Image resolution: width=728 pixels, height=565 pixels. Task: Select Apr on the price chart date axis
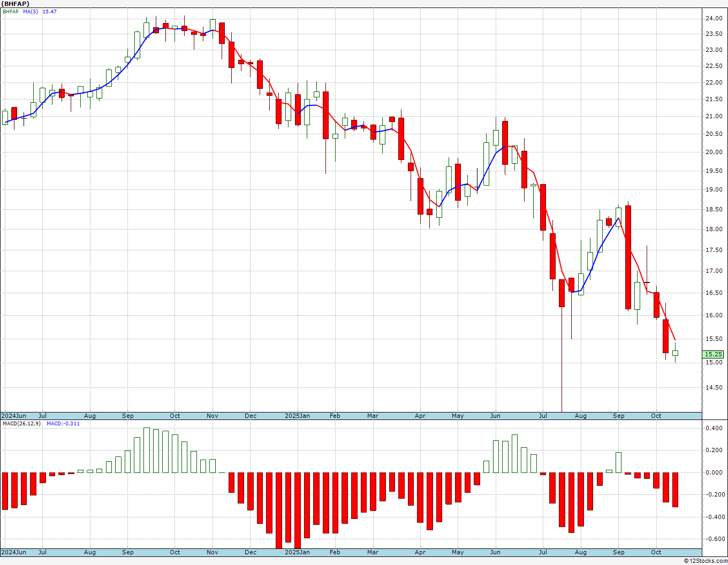pos(420,416)
